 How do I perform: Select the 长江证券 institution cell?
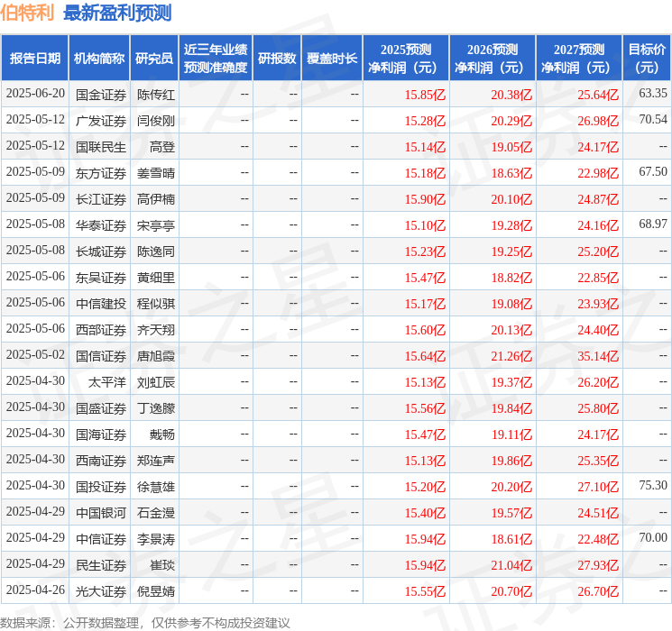click(101, 199)
